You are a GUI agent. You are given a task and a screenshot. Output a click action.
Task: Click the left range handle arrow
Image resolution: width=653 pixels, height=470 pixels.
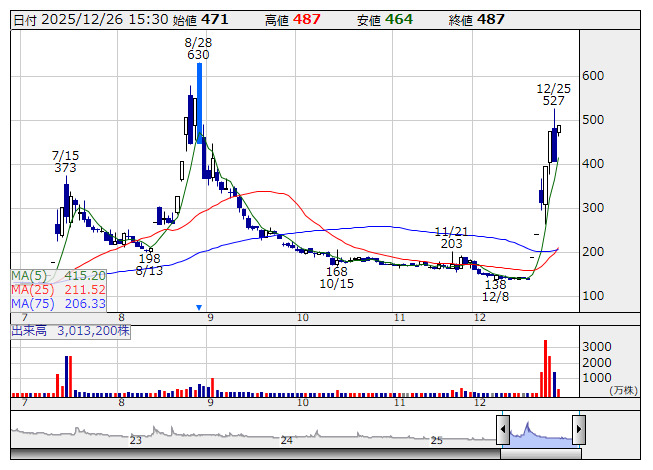[504, 429]
